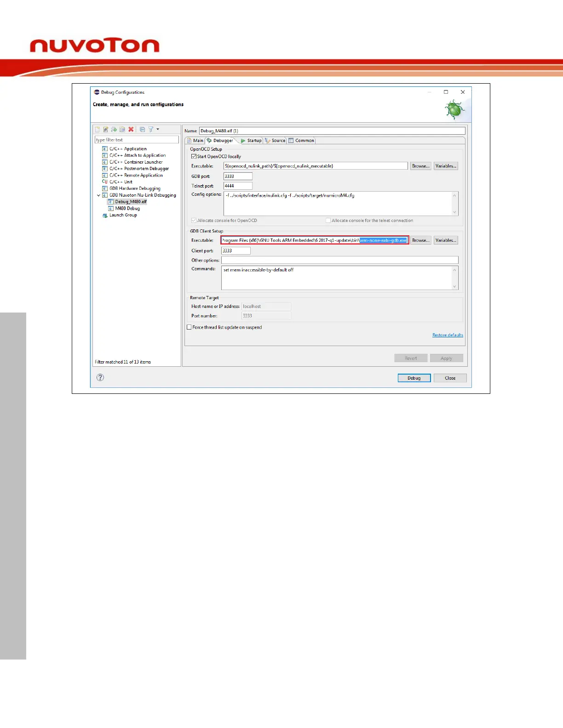
Task: Click the Client port field
Action: click(236, 251)
